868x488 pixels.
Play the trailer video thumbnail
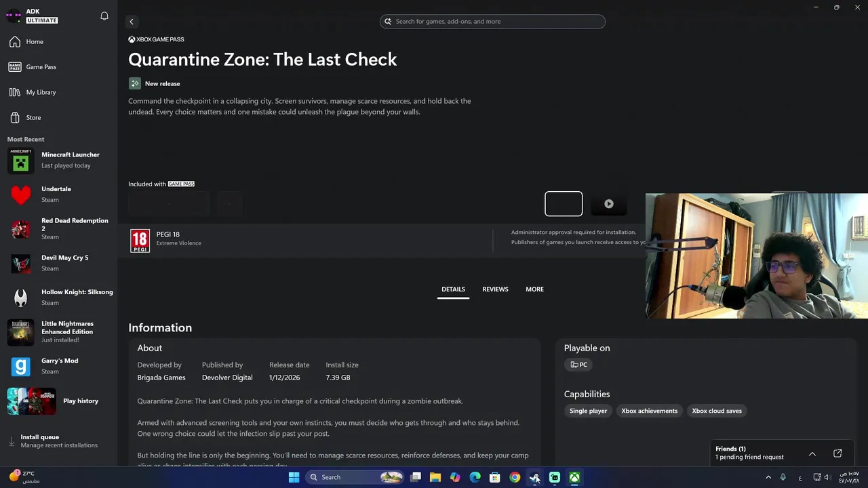(x=608, y=204)
